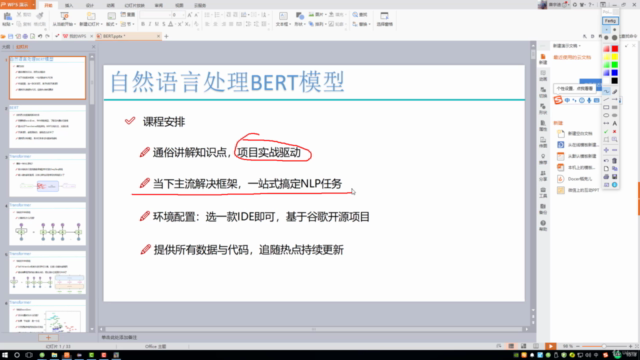Toggle Italic formatting
The image size is (640, 360).
coord(150,24)
